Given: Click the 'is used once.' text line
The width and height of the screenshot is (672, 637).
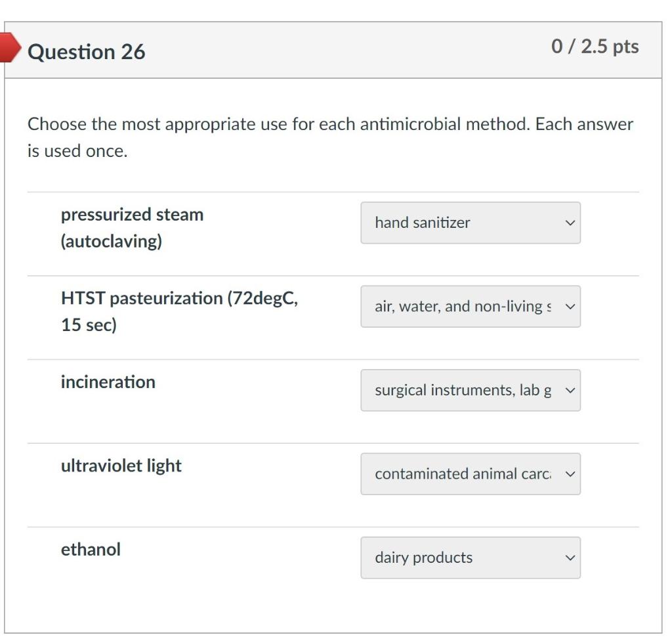Looking at the screenshot, I should 77,152.
